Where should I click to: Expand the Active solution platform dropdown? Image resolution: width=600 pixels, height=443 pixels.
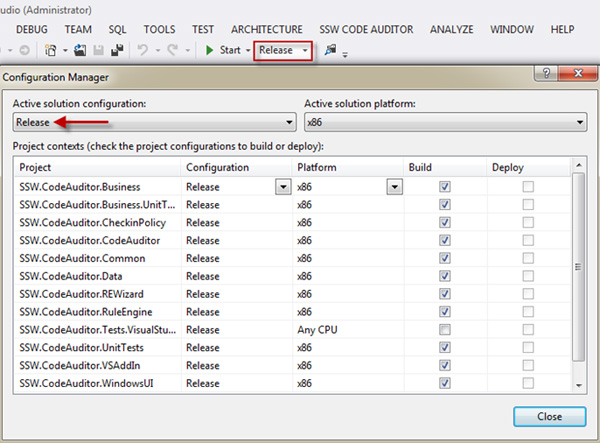click(580, 122)
